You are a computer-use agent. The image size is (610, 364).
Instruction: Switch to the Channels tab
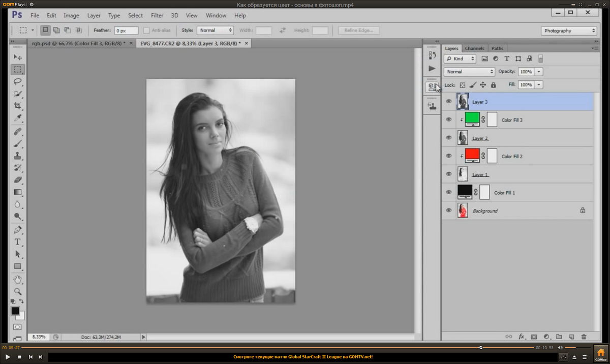pyautogui.click(x=475, y=48)
